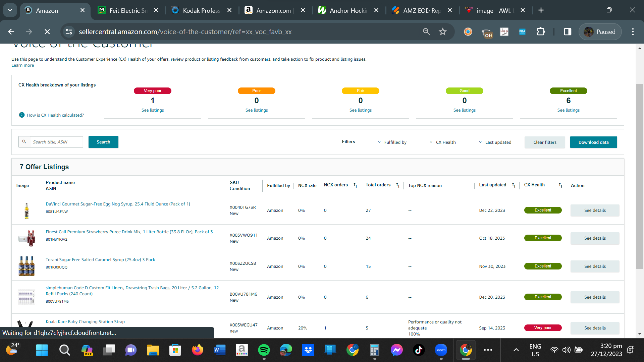Screen dimensions: 644x362
Task: Click the teal Search button
Action: 103,142
